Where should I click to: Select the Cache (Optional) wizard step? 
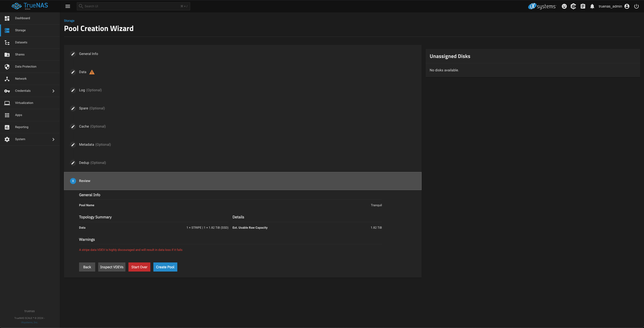coord(92,126)
